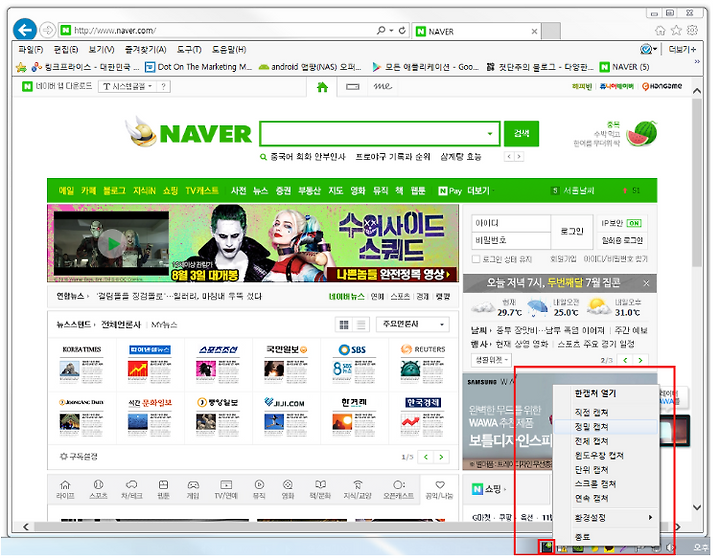Click the Naver winged hat logo
This screenshot has height=560, width=720.
pos(141,131)
